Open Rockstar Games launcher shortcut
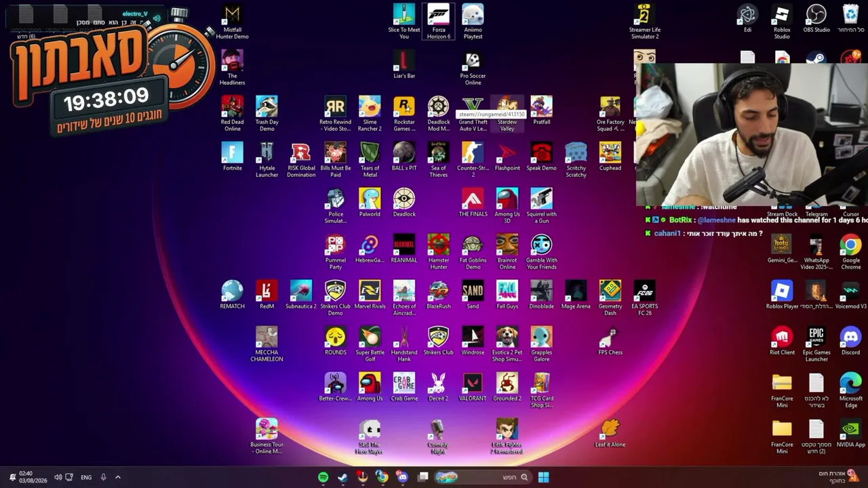 point(404,114)
